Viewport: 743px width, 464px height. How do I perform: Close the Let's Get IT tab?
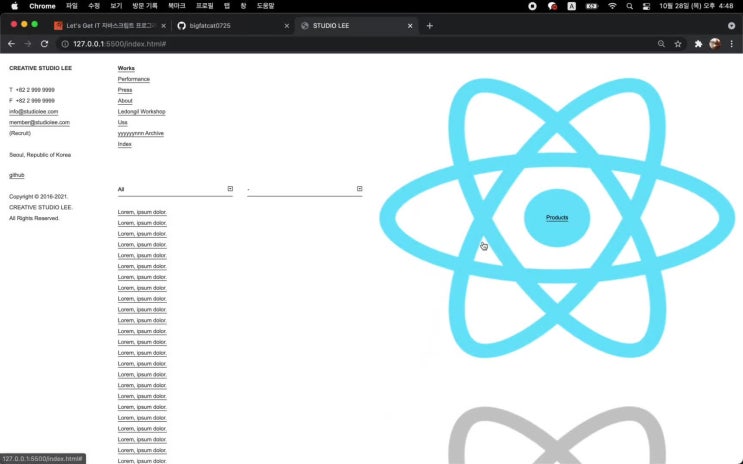pos(163,26)
